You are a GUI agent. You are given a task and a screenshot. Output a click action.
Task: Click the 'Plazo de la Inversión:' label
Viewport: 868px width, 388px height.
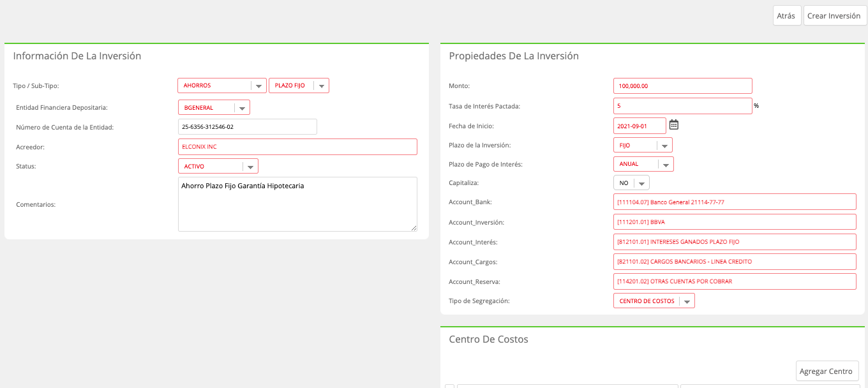(480, 145)
